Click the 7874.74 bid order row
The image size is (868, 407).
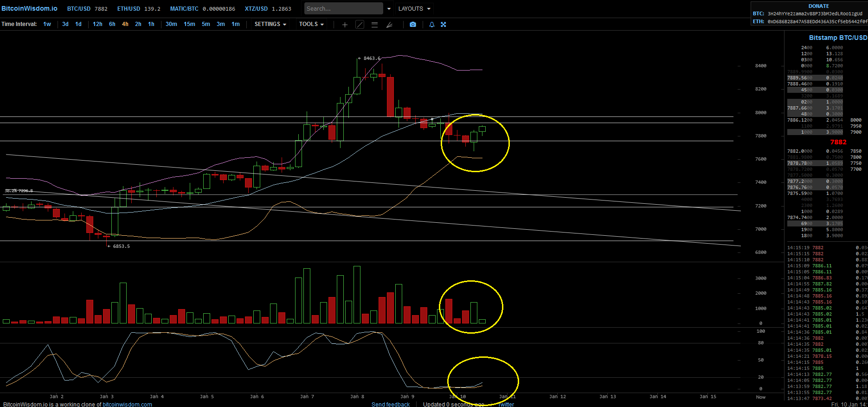[x=815, y=218]
